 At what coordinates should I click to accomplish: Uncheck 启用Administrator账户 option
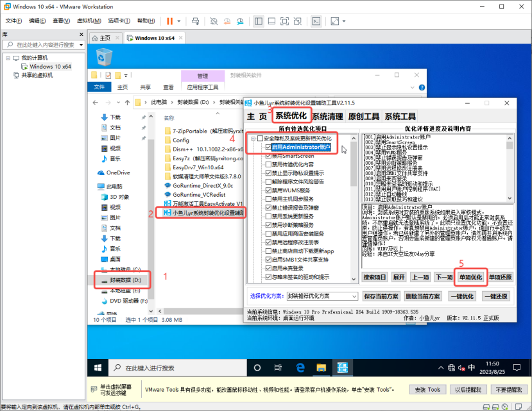[x=268, y=147]
